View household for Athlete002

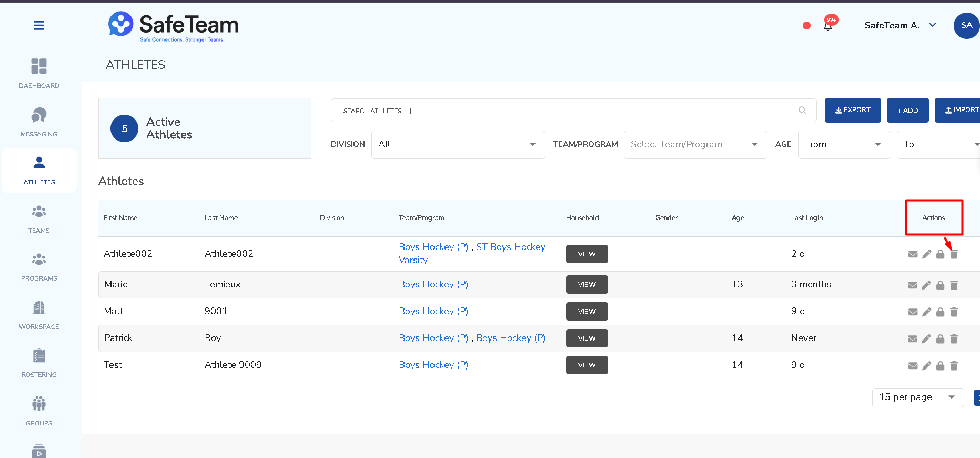point(587,254)
